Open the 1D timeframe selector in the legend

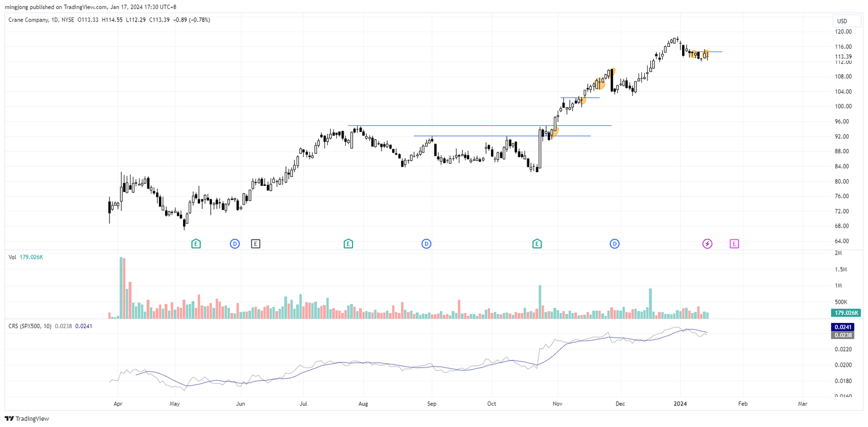click(57, 20)
